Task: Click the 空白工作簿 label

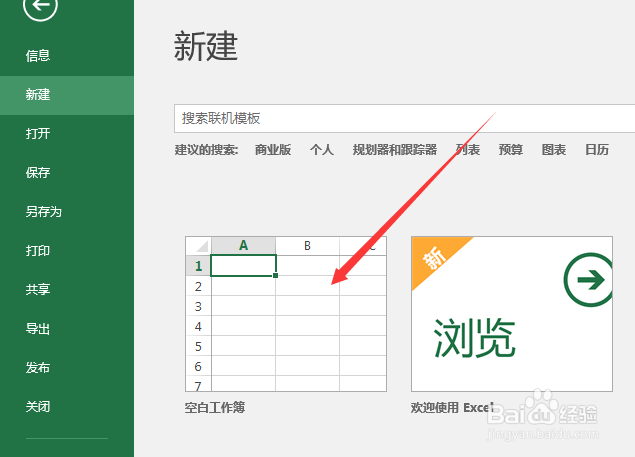Action: coord(215,408)
